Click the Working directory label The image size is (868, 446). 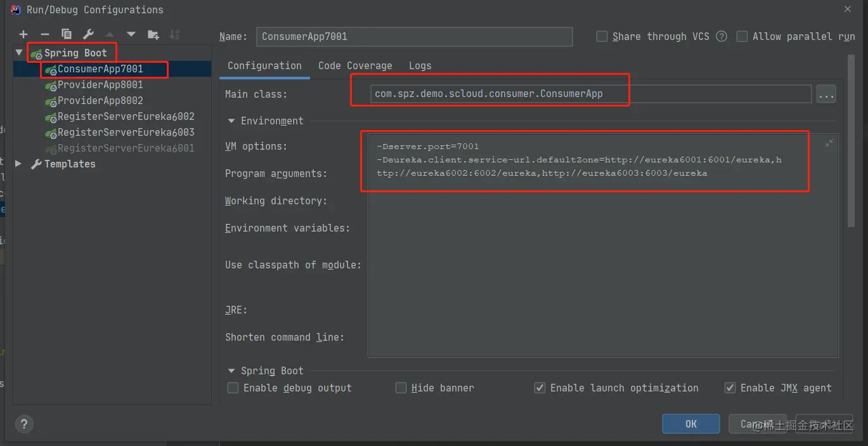276,200
